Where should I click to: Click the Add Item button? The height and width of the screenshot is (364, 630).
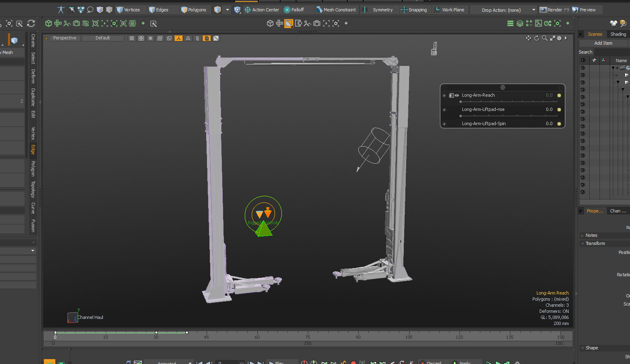pos(603,43)
